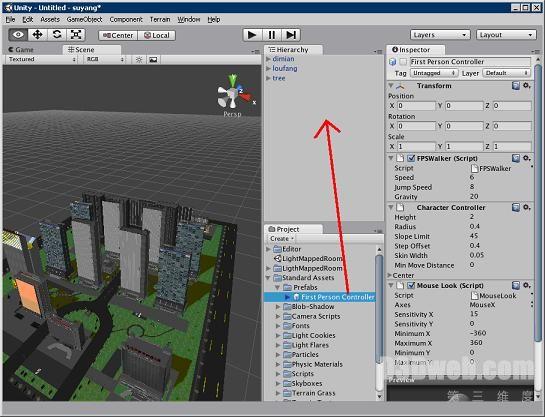Click the Play button
The height and width of the screenshot is (417, 545).
pos(252,35)
